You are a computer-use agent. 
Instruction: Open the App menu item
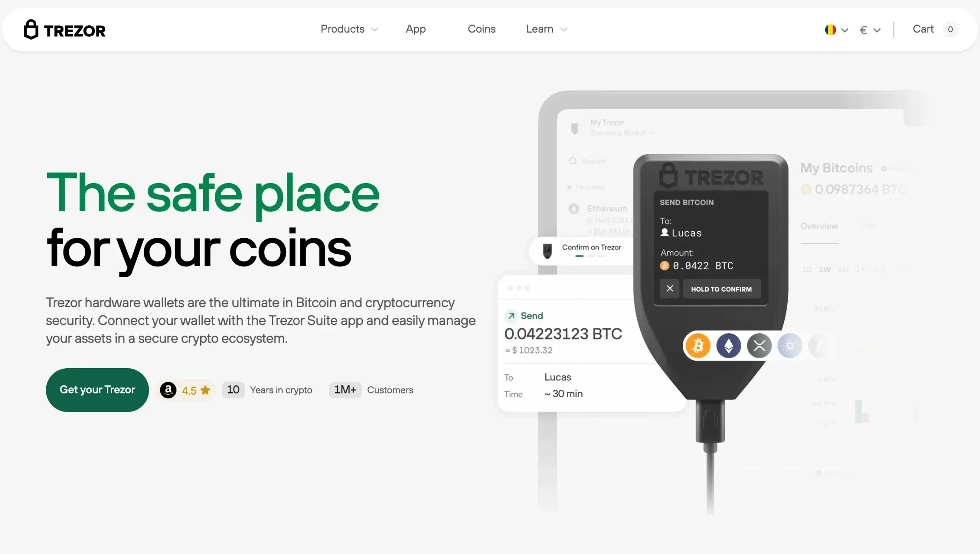coord(415,29)
